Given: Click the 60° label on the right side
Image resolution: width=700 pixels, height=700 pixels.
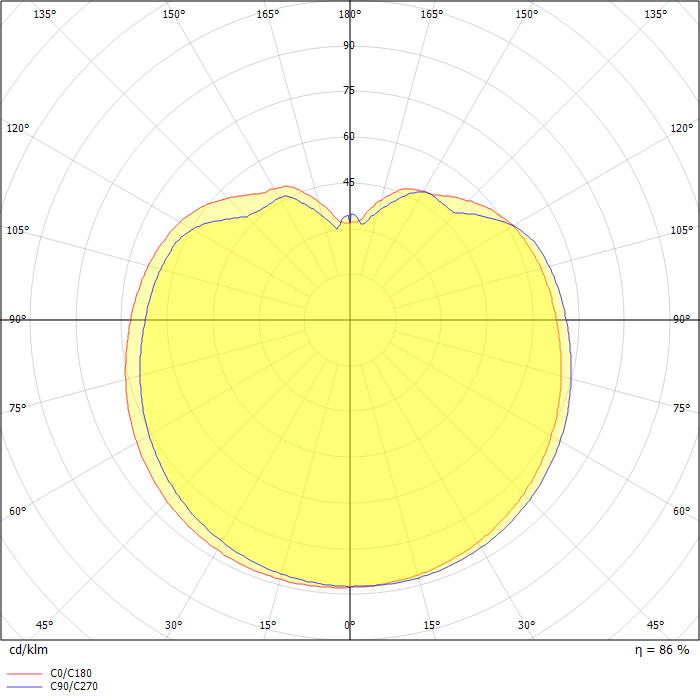Looking at the screenshot, I should click(x=682, y=511).
